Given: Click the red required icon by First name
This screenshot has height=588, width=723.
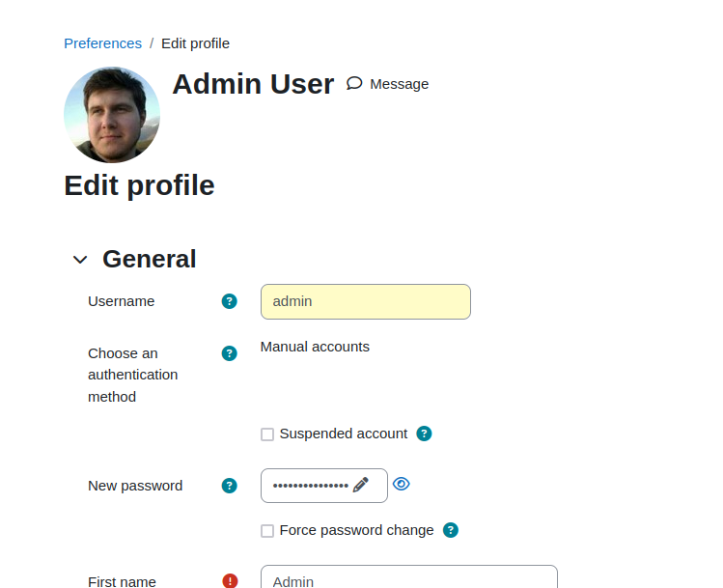Looking at the screenshot, I should (x=230, y=580).
